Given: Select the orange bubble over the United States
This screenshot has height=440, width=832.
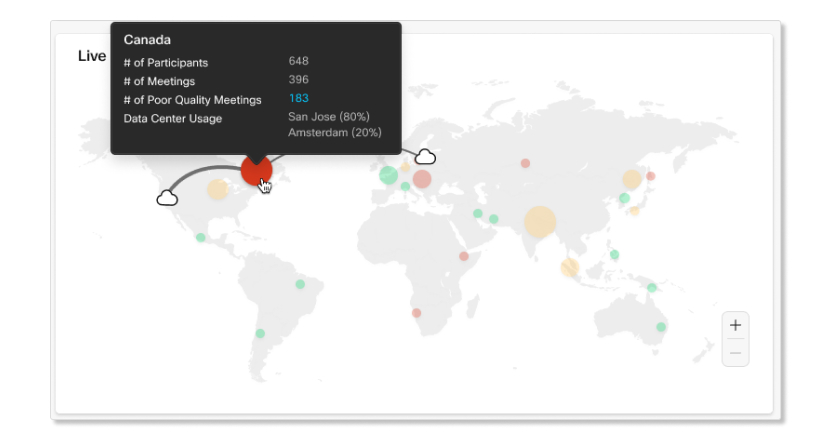Looking at the screenshot, I should click(x=218, y=189).
